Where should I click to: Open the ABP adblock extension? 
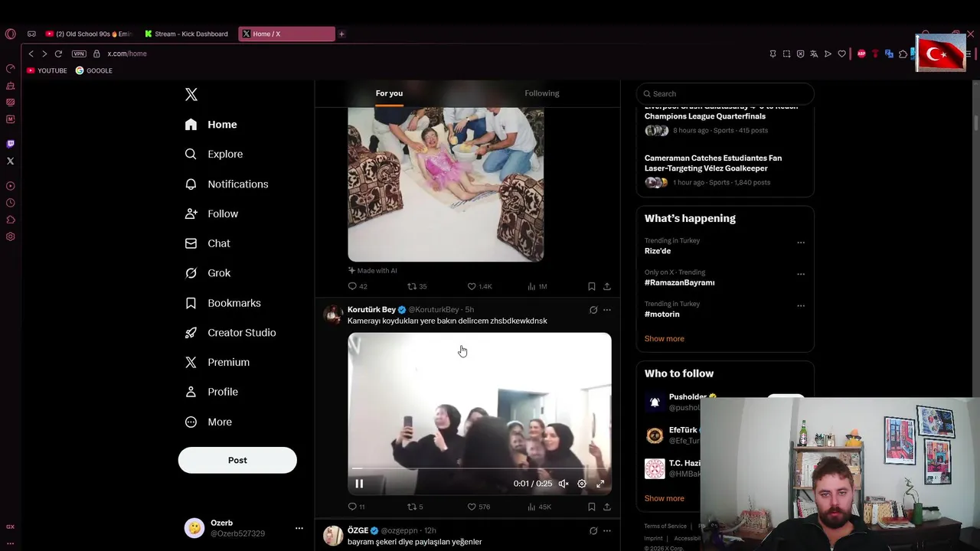coord(861,54)
